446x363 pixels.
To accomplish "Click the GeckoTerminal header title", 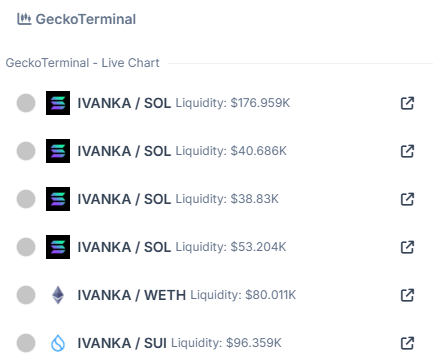I will tap(86, 19).
